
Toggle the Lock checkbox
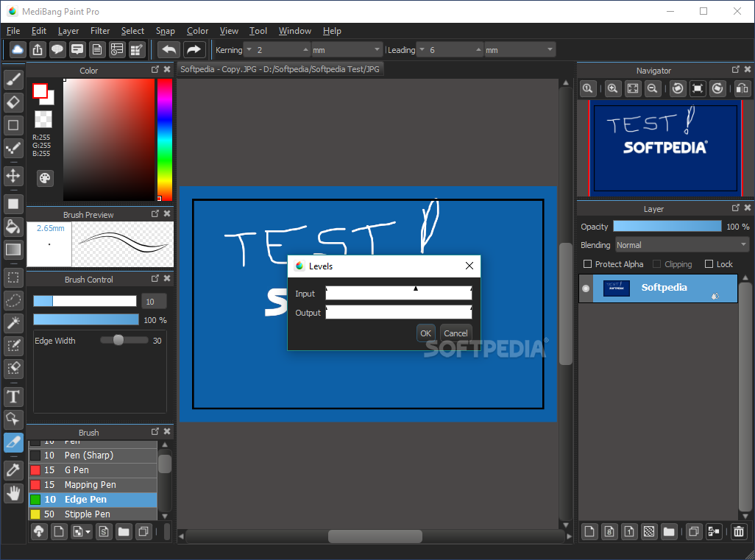tap(709, 264)
